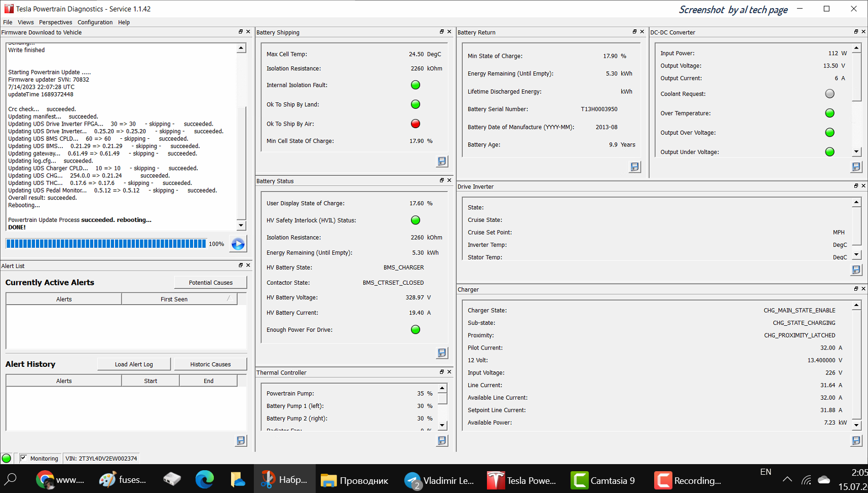Open Camtasia 9 from the taskbar
Screen dimensions: 868x493
[x=603, y=480]
